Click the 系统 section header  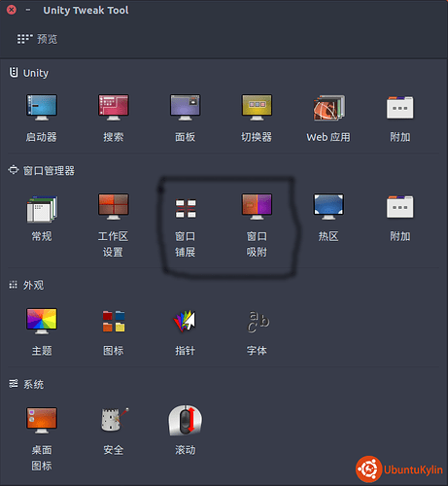click(x=26, y=384)
